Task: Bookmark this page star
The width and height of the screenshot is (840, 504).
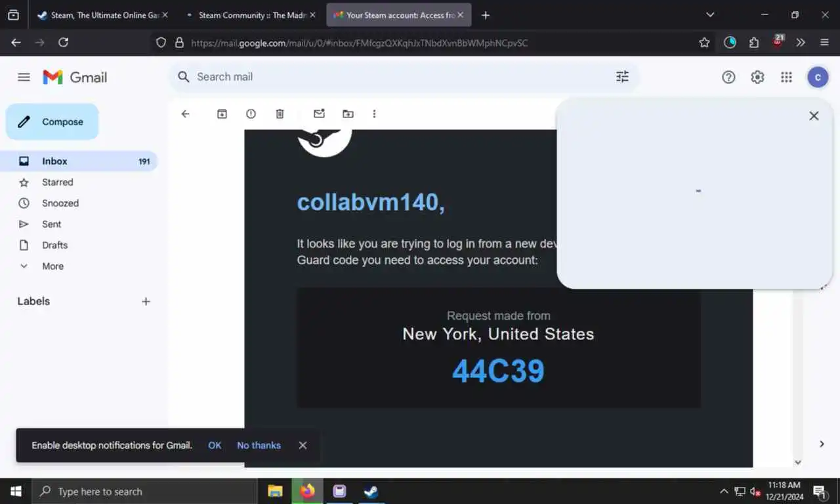Action: coord(704,43)
